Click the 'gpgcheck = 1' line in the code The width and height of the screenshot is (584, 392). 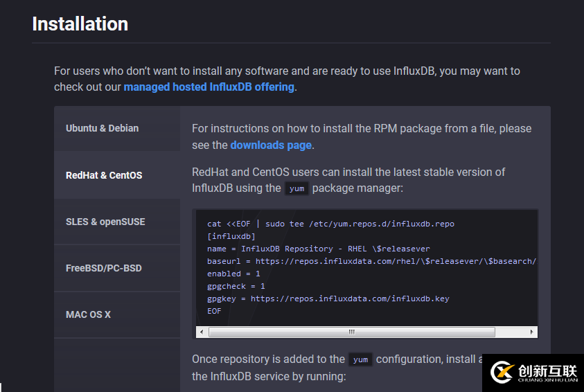click(x=236, y=286)
